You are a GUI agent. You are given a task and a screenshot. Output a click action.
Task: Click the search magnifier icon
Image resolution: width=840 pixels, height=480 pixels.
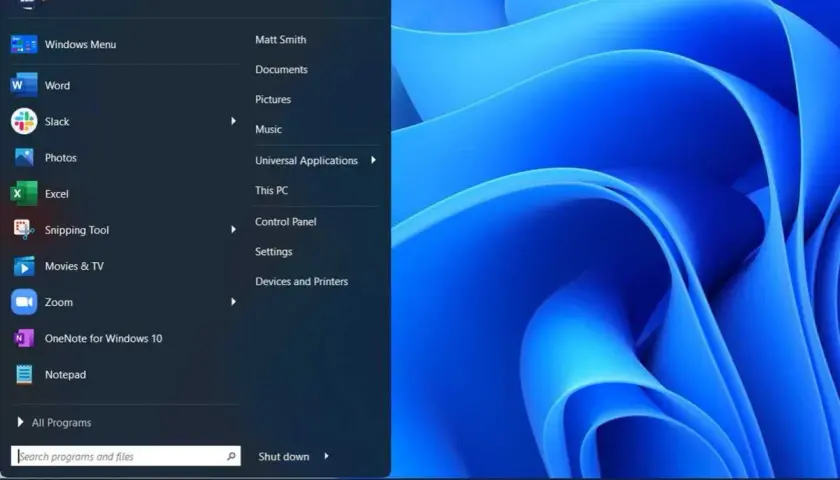(x=231, y=456)
